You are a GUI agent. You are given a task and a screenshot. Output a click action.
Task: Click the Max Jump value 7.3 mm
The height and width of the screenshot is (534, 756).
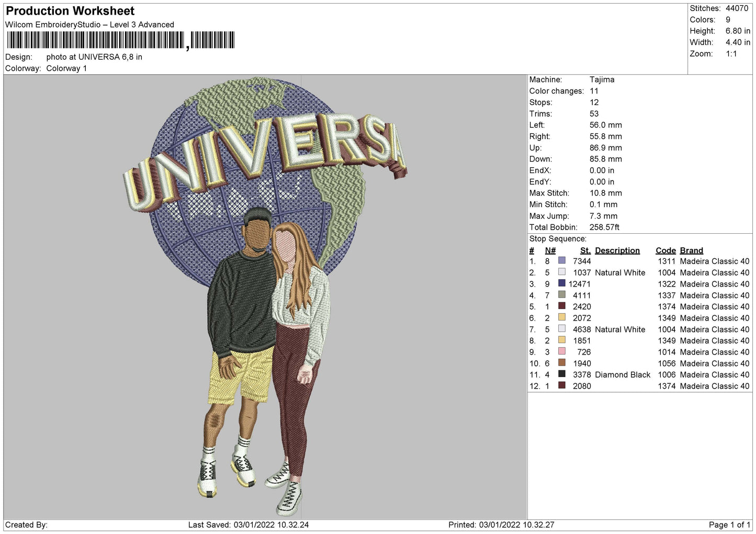click(x=603, y=216)
